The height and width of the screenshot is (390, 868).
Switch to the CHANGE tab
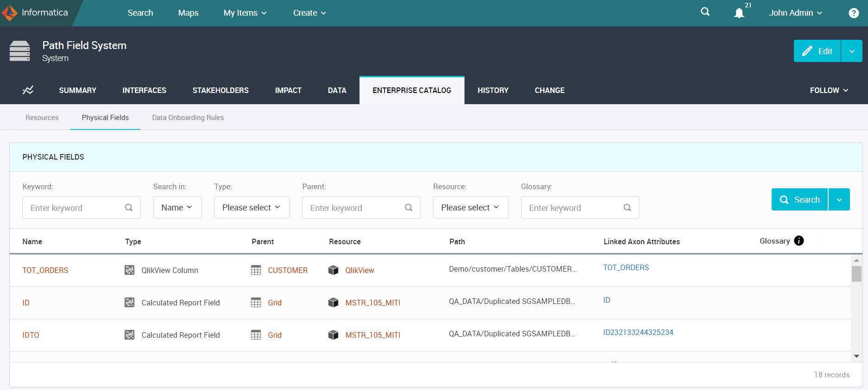550,90
